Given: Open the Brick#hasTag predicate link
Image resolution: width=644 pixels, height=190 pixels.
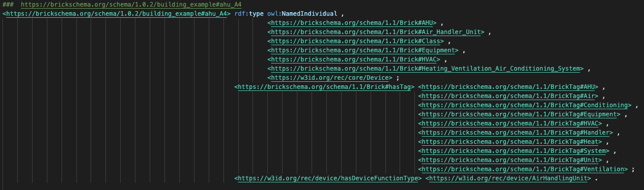Looking at the screenshot, I should pyautogui.click(x=324, y=87).
